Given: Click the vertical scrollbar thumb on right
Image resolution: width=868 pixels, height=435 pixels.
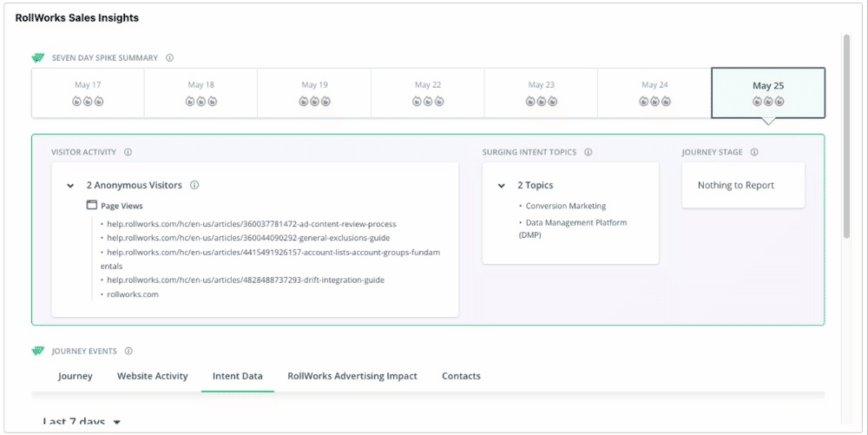Looking at the screenshot, I should pos(845,136).
